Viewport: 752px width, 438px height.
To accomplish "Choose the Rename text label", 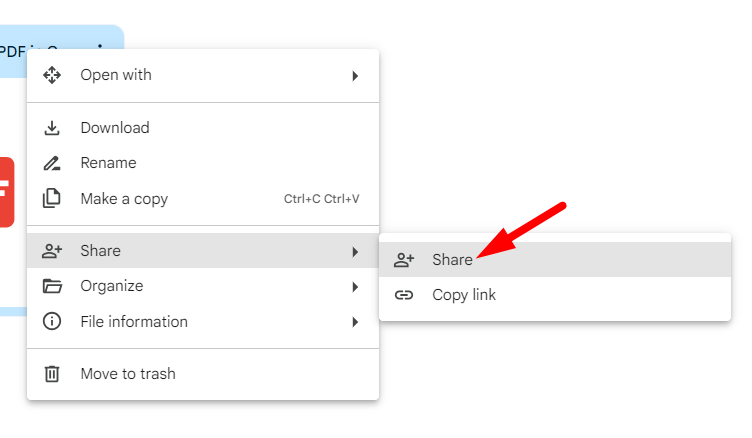I will 108,163.
